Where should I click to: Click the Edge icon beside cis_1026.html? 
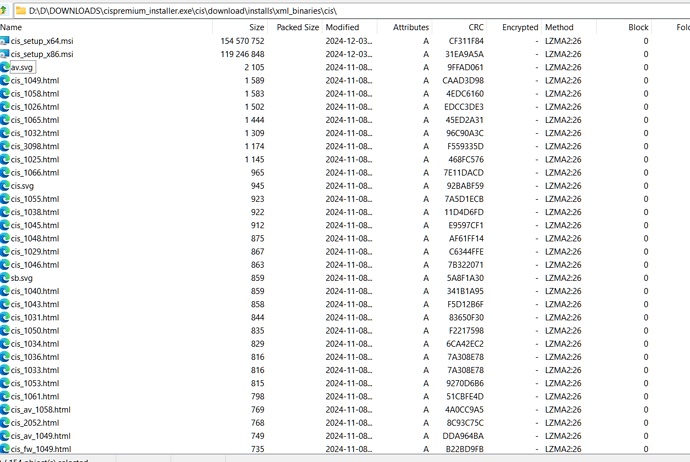coord(5,107)
